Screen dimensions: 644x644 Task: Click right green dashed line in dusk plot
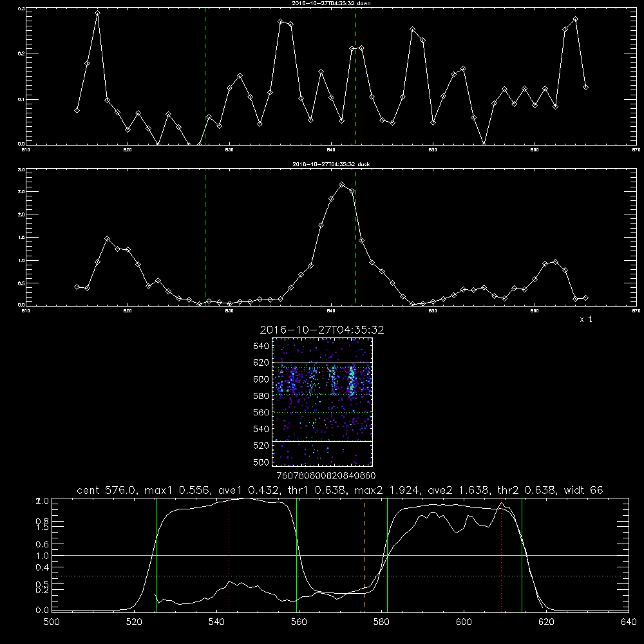pyautogui.click(x=355, y=237)
